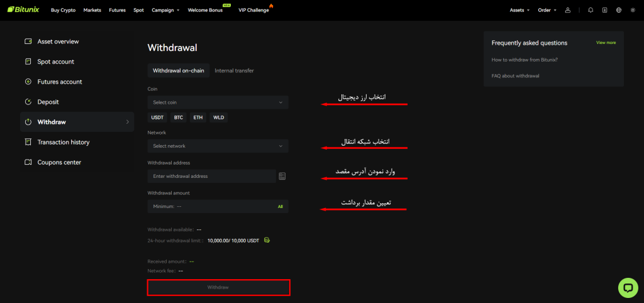
Task: Click the Asset overview wallet icon
Action: [28, 41]
